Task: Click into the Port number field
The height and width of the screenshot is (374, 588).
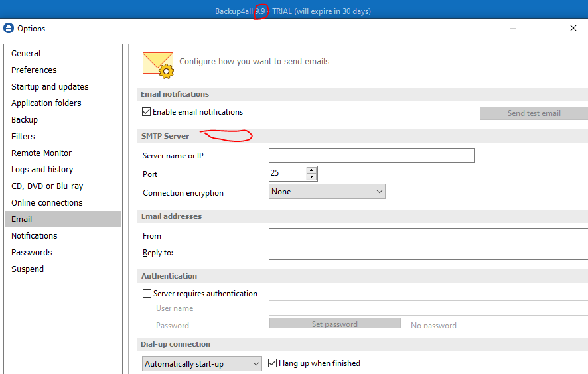Action: [x=287, y=174]
